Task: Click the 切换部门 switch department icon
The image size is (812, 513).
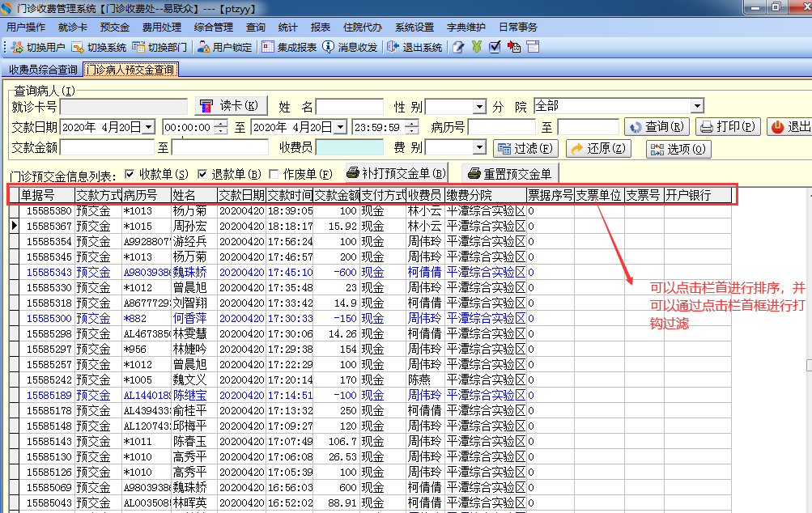Action: pos(138,47)
